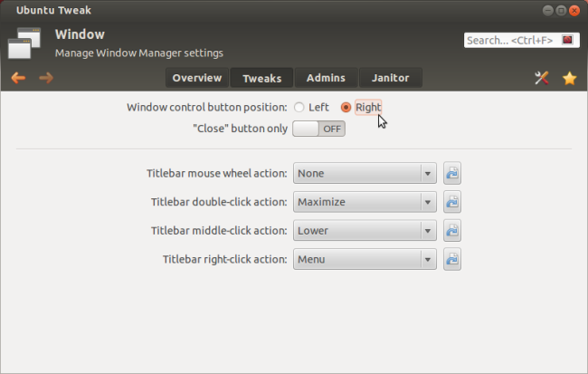This screenshot has height=374, width=588.
Task: Switch to the Overview tab
Action: pyautogui.click(x=197, y=78)
